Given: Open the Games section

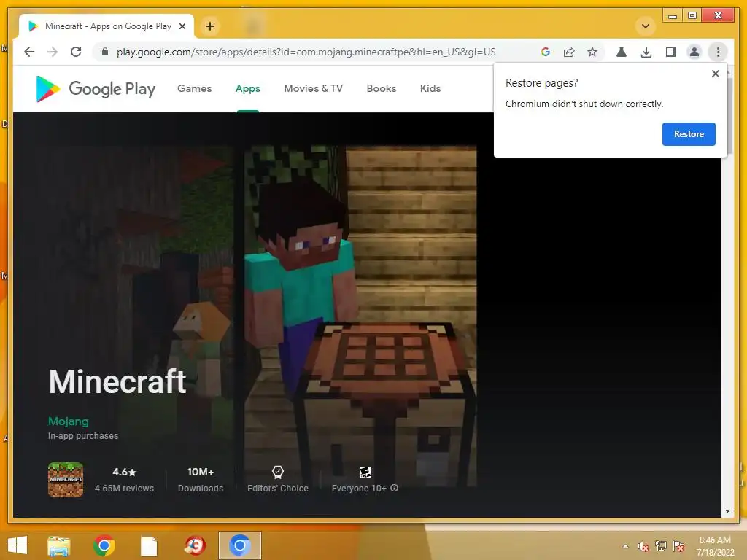Looking at the screenshot, I should pyautogui.click(x=194, y=88).
